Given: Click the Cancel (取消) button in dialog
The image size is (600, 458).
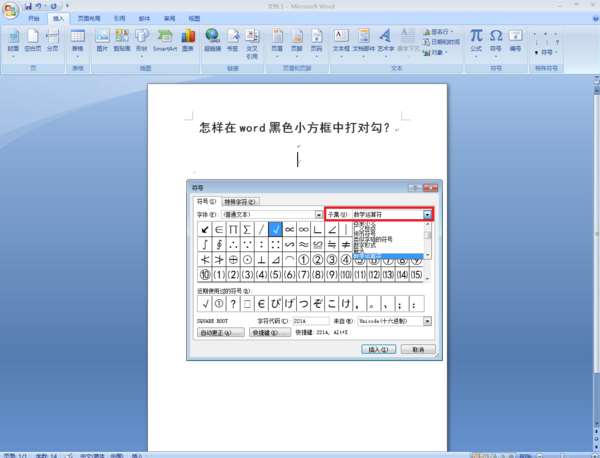Looking at the screenshot, I should point(418,349).
